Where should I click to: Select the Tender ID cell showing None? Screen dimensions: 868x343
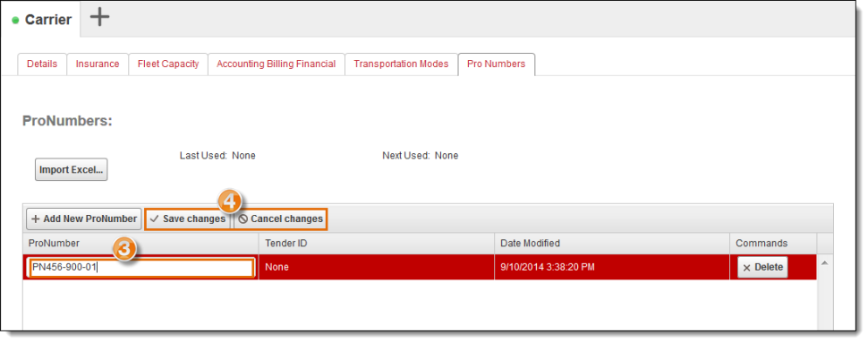click(x=377, y=267)
